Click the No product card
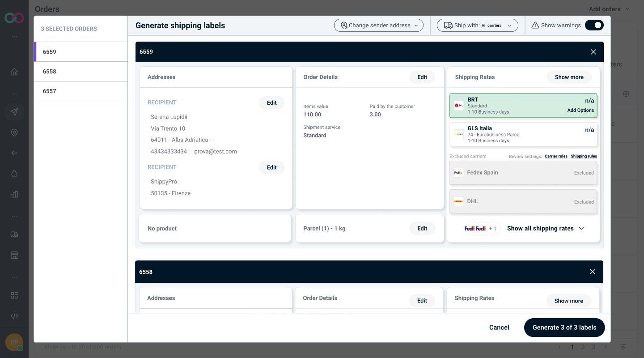Image resolution: width=644 pixels, height=358 pixels. pyautogui.click(x=215, y=228)
